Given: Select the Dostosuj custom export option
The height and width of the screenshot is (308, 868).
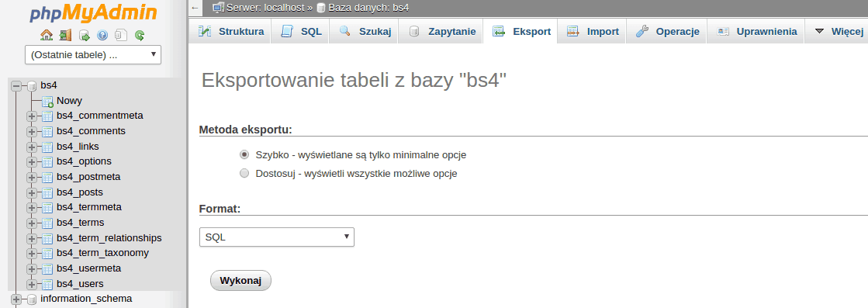Looking at the screenshot, I should tap(244, 173).
